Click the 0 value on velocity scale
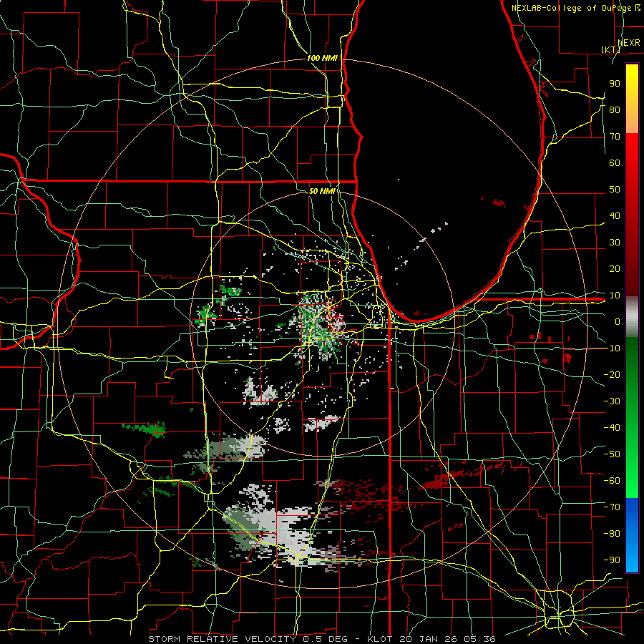 click(618, 322)
